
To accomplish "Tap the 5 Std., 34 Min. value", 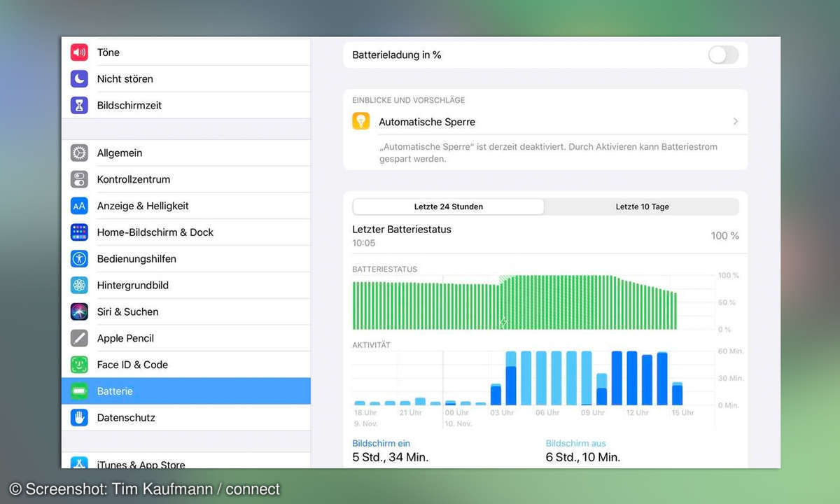I will (x=390, y=457).
